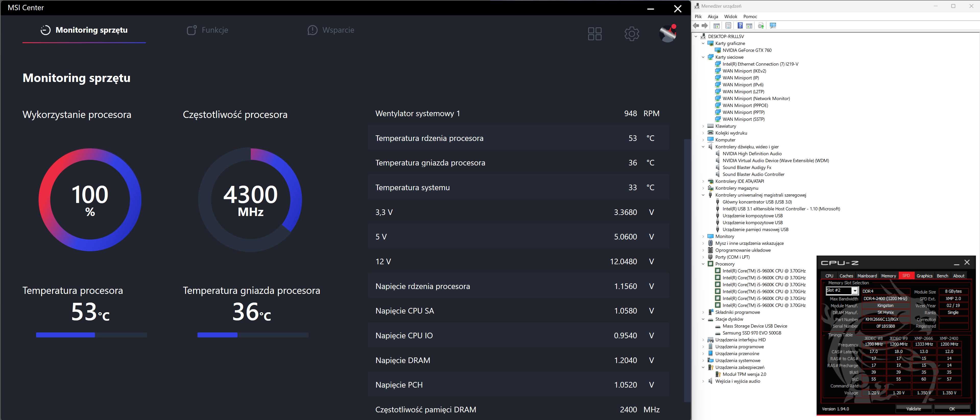
Task: Click the Temperatura gniazda procesora progress bar
Action: (x=253, y=335)
